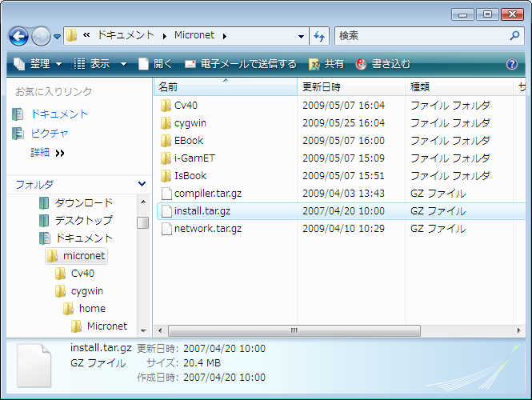Screen dimensions: 532x400
Task: Click 電子メールで送信する toolbar button
Action: coord(241,64)
